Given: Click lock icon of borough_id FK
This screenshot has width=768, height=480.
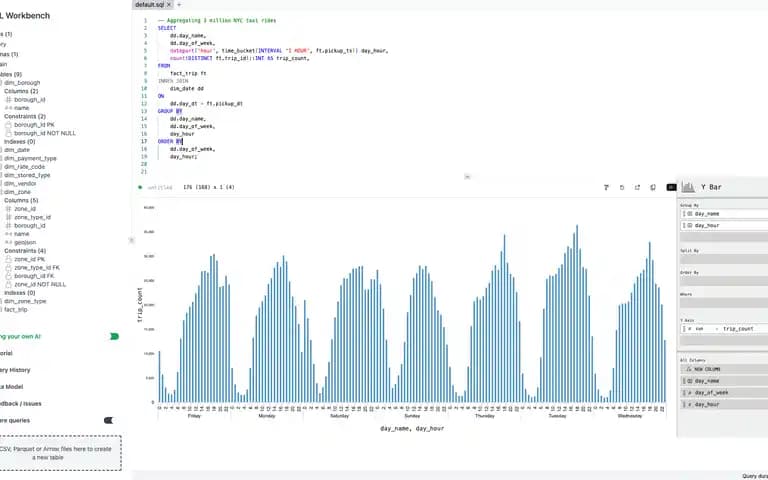Looking at the screenshot, I should click(8, 276).
